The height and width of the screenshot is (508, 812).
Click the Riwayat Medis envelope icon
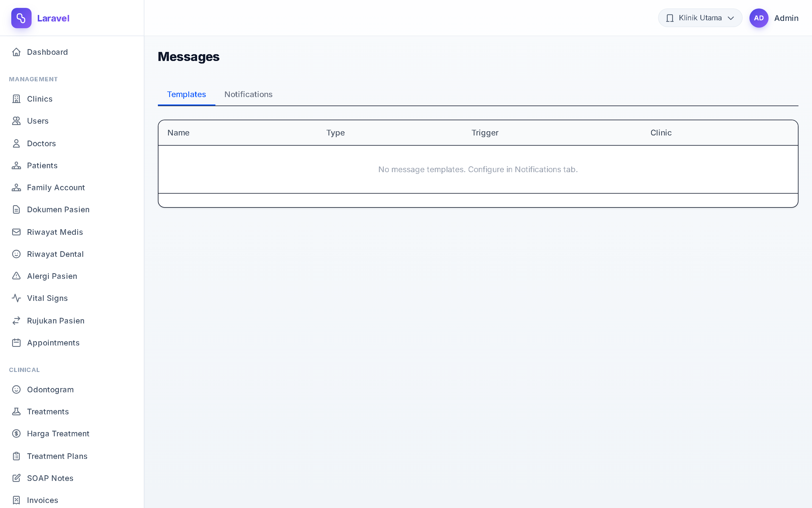[16, 232]
